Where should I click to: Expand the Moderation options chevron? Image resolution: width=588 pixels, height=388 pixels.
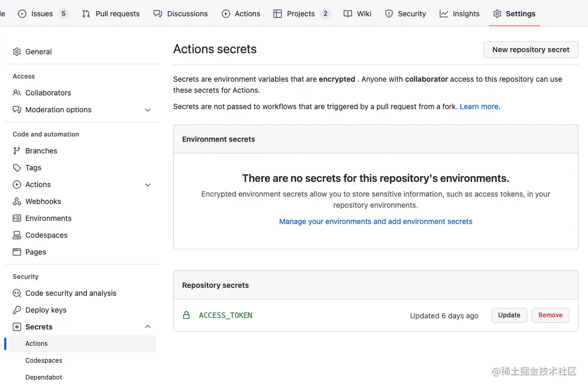coord(148,110)
